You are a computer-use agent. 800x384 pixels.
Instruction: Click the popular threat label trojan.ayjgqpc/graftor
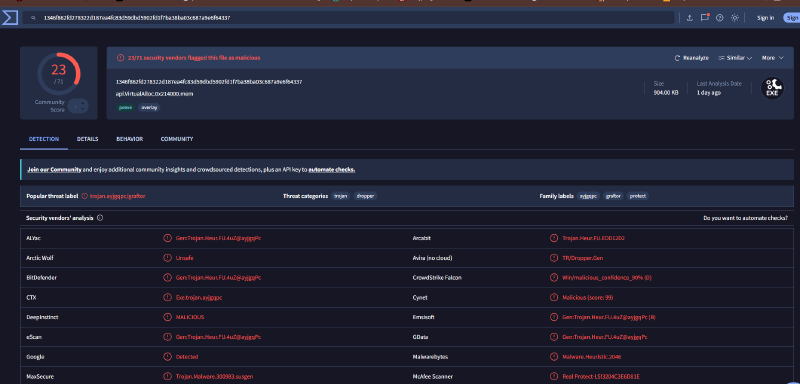[x=117, y=196]
